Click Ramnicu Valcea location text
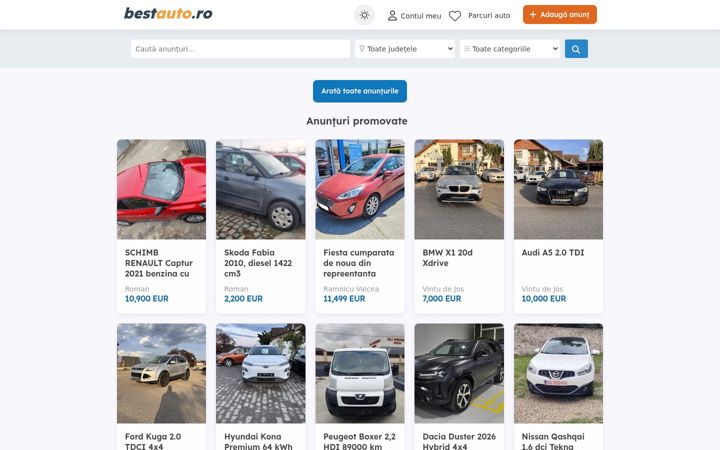 click(x=351, y=289)
